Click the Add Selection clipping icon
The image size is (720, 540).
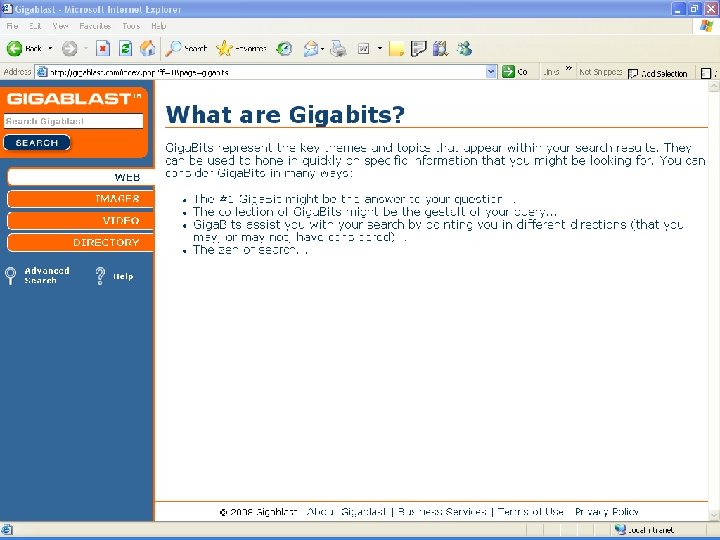pos(633,73)
